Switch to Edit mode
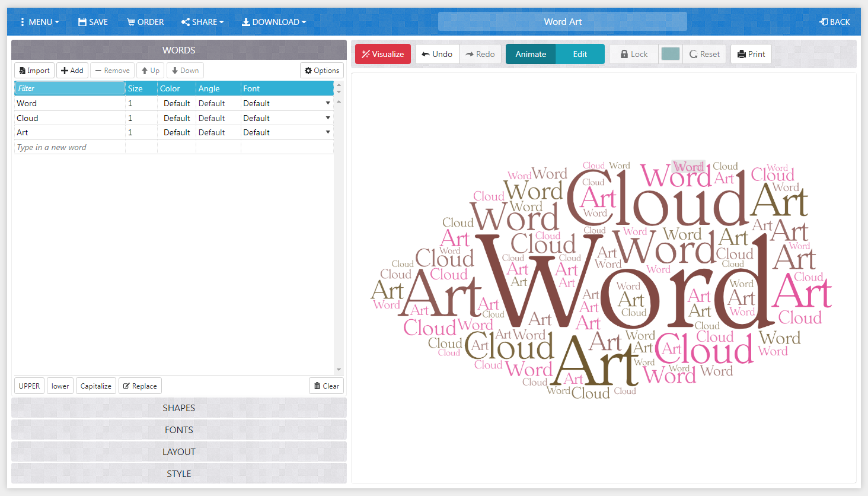 click(580, 53)
